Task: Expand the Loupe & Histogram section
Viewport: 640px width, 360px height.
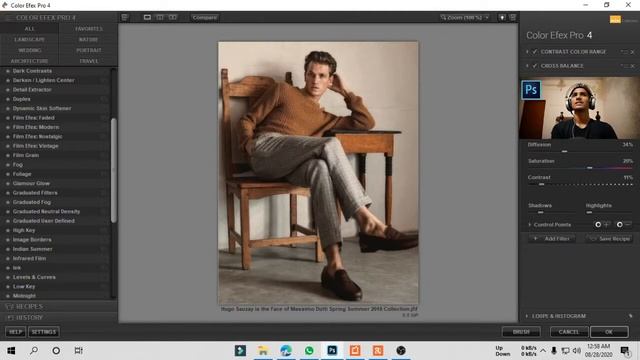Action: click(527, 316)
